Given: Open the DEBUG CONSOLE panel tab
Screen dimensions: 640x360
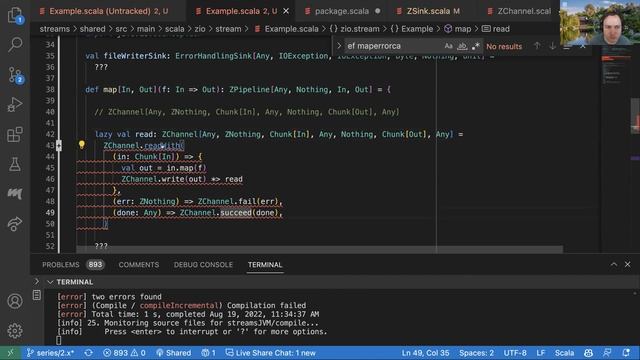Looking at the screenshot, I should tap(203, 264).
